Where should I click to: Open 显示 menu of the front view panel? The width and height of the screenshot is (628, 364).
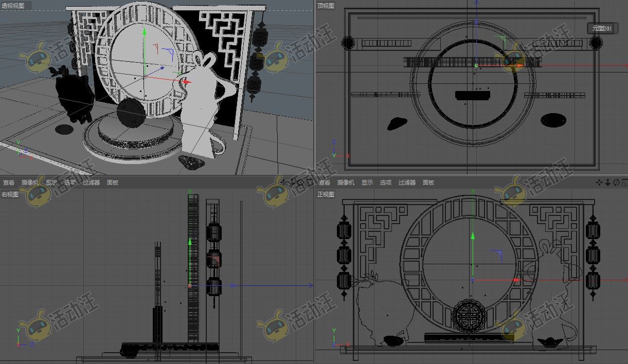pos(367,183)
